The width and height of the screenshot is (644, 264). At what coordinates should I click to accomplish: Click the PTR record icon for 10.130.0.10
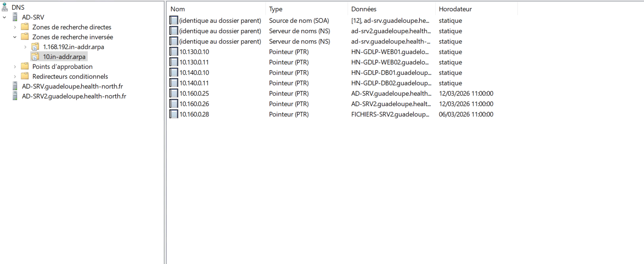pos(173,52)
